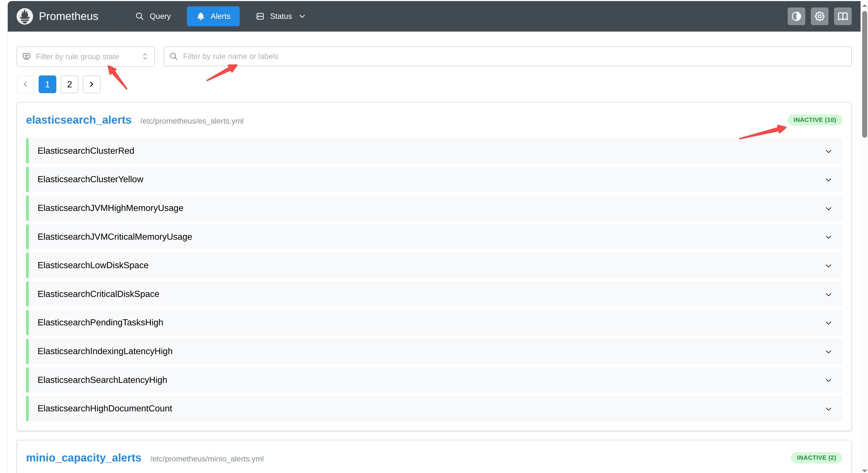Expand ElasticsearchCriticalDiskSpace rule
Screen dimensions: 868x473
[434, 294]
